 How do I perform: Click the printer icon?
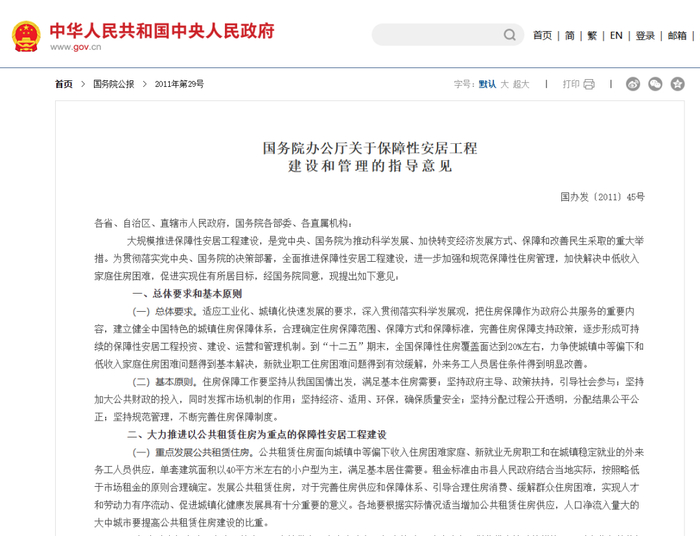pos(589,84)
